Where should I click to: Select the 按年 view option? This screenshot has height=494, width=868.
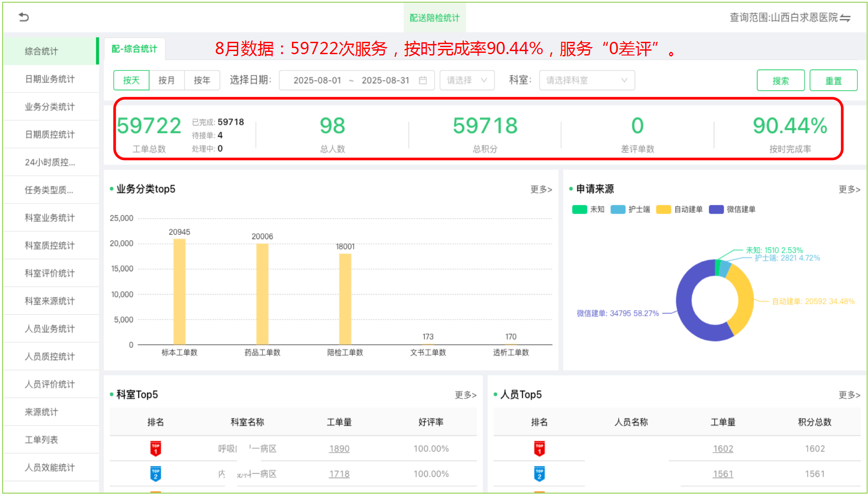tap(202, 80)
